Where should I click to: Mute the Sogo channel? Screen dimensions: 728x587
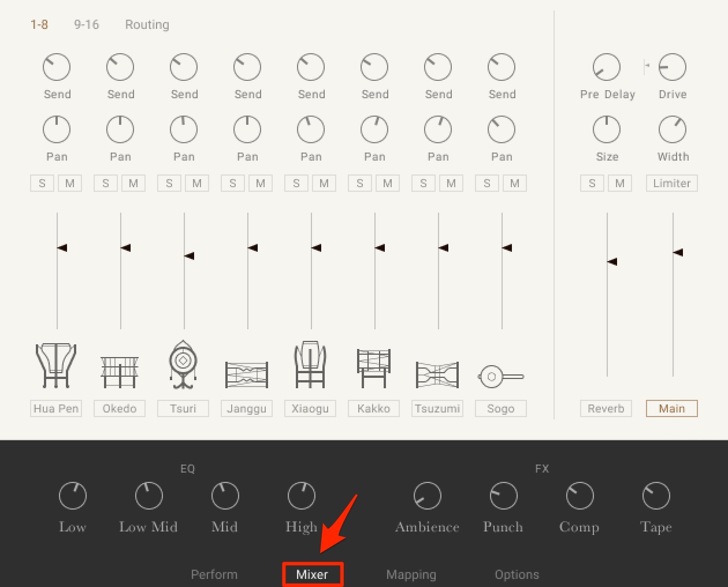pyautogui.click(x=515, y=183)
